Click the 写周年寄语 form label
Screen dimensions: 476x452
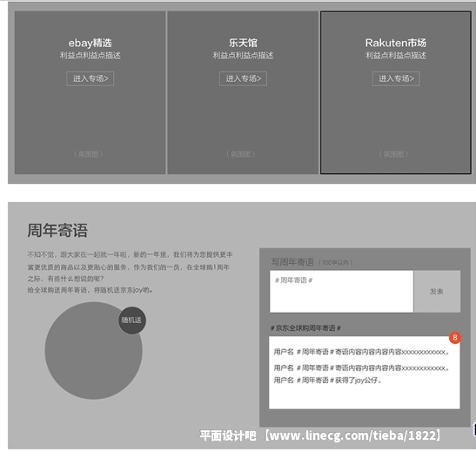click(292, 262)
